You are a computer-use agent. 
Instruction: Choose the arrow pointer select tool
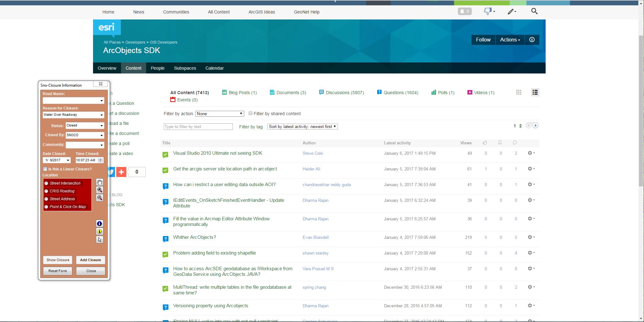99,240
